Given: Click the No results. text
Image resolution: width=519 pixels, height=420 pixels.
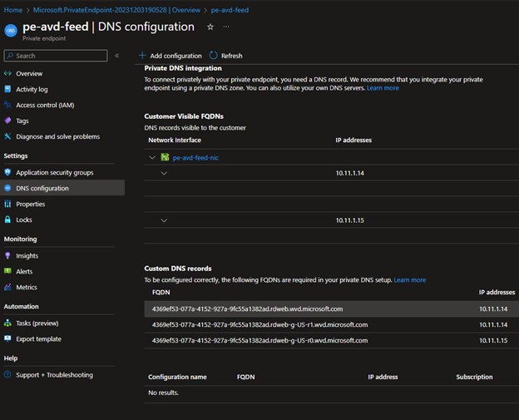Looking at the screenshot, I should (x=164, y=393).
